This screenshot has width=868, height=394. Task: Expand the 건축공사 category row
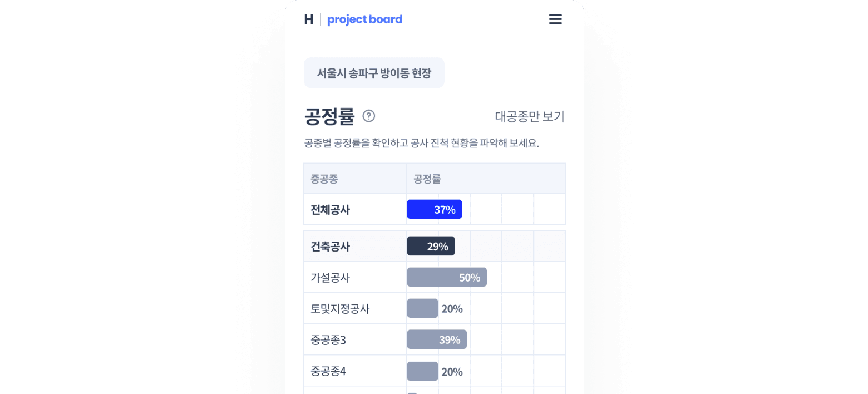pyautogui.click(x=330, y=247)
